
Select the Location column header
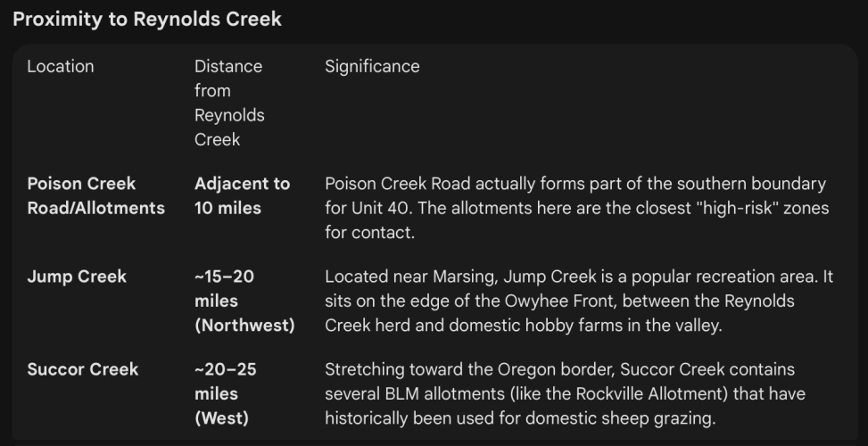tap(60, 66)
